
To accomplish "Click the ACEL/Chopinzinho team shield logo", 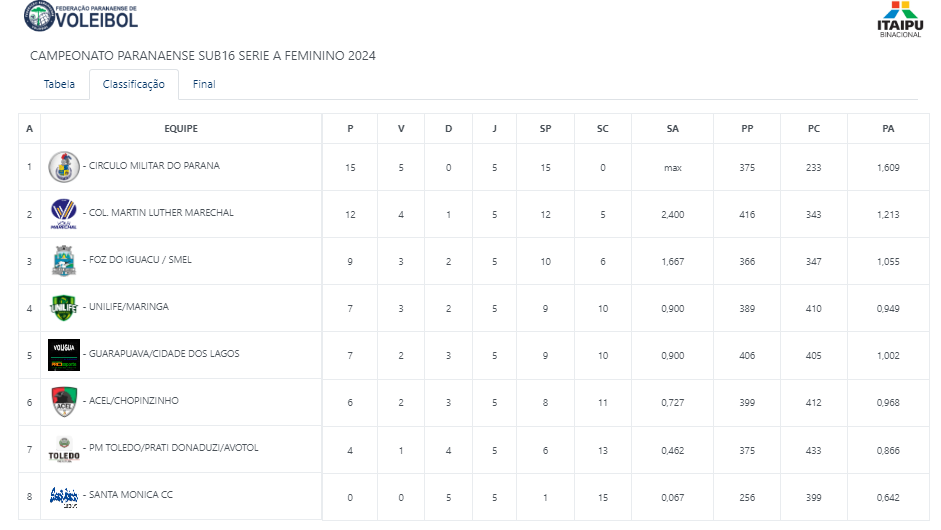I will (64, 402).
